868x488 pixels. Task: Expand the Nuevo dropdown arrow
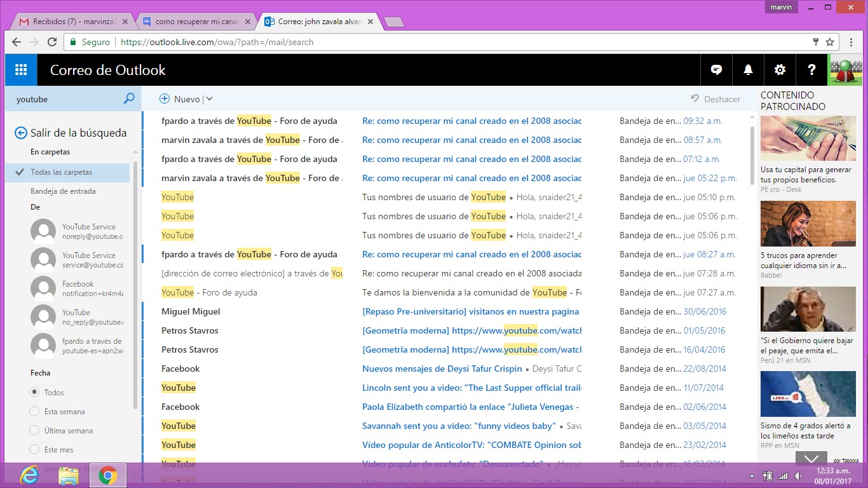pos(209,99)
